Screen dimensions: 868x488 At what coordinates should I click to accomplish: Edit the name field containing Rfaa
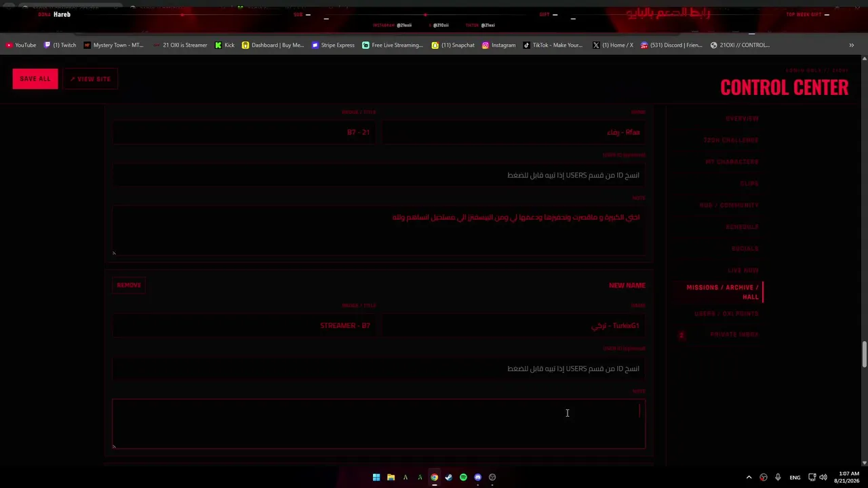click(513, 132)
